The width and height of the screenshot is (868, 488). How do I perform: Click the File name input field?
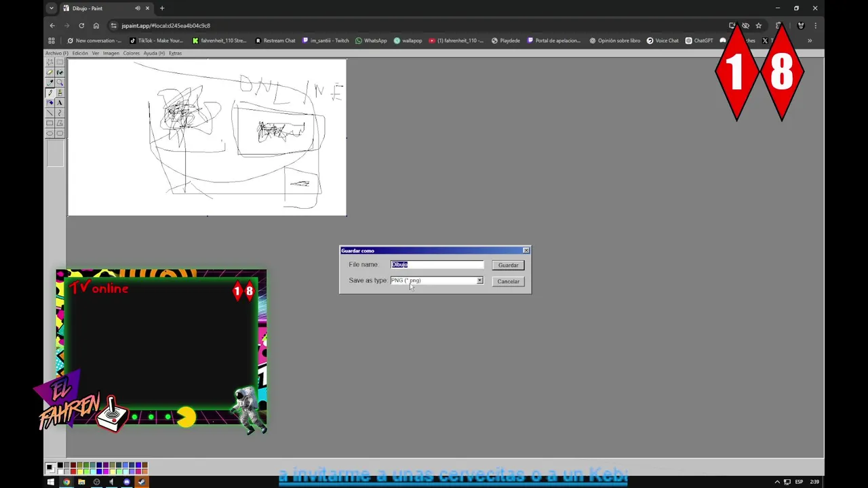click(437, 264)
